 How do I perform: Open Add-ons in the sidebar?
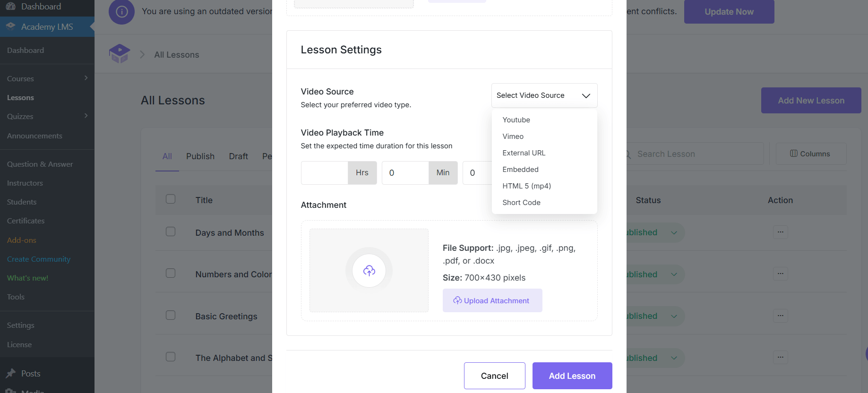[x=22, y=240]
